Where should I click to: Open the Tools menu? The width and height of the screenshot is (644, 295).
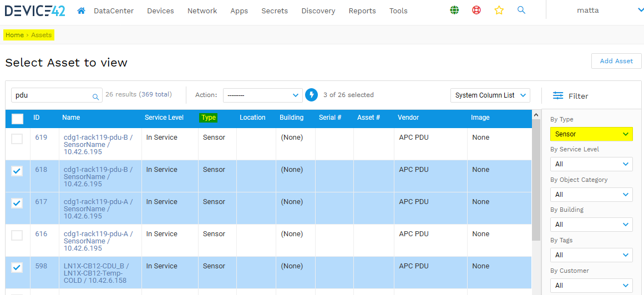pos(398,11)
